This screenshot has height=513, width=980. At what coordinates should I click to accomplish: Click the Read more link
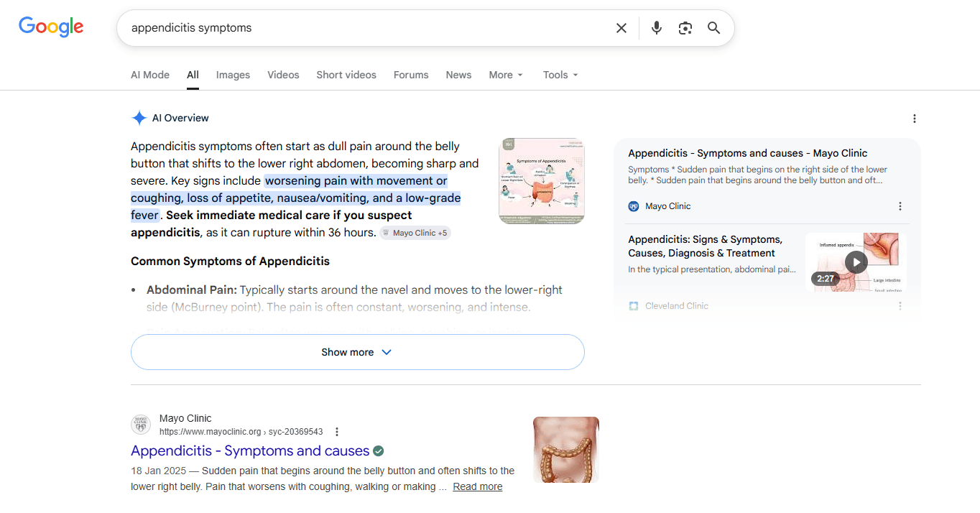tap(478, 486)
